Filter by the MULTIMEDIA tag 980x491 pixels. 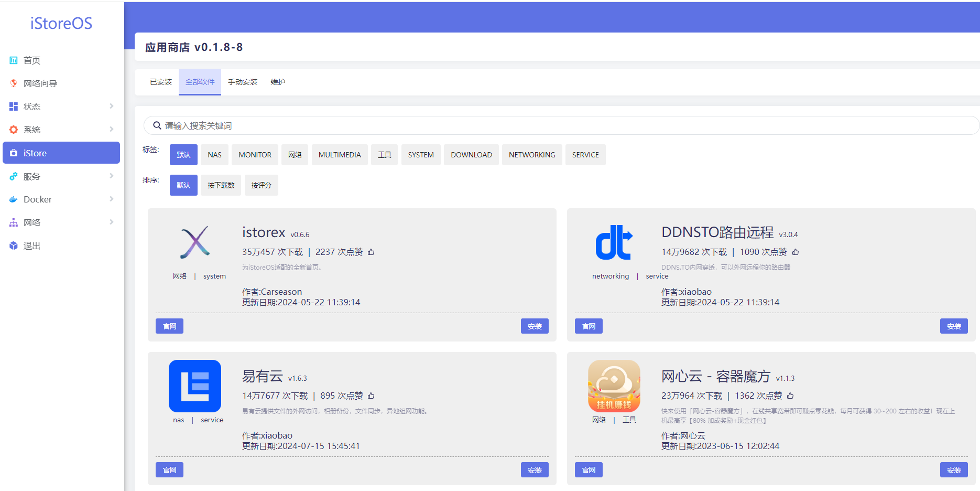[340, 155]
